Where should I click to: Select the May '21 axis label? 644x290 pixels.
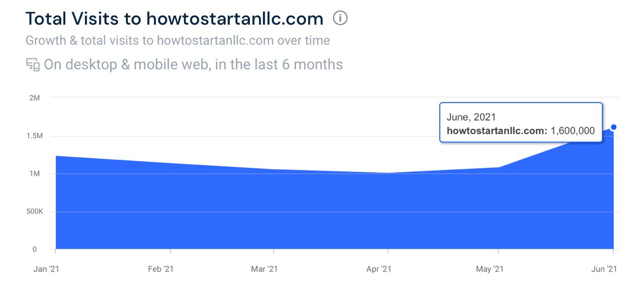[490, 269]
